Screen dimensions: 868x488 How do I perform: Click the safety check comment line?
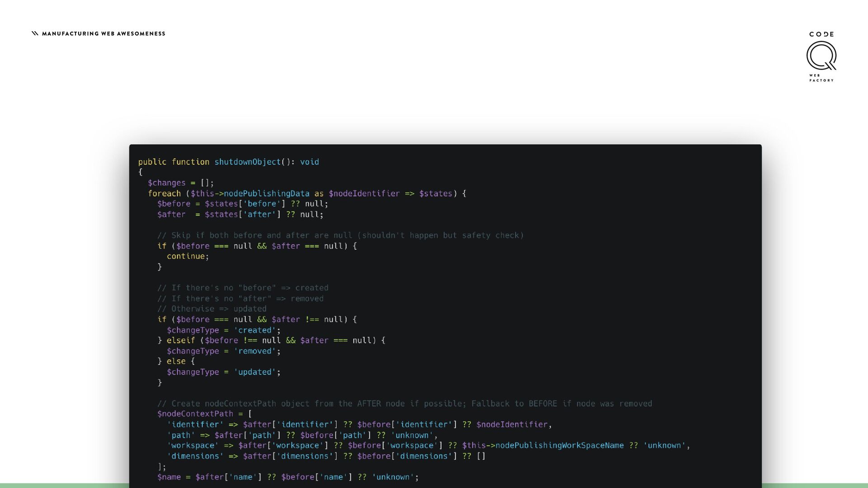coord(340,235)
